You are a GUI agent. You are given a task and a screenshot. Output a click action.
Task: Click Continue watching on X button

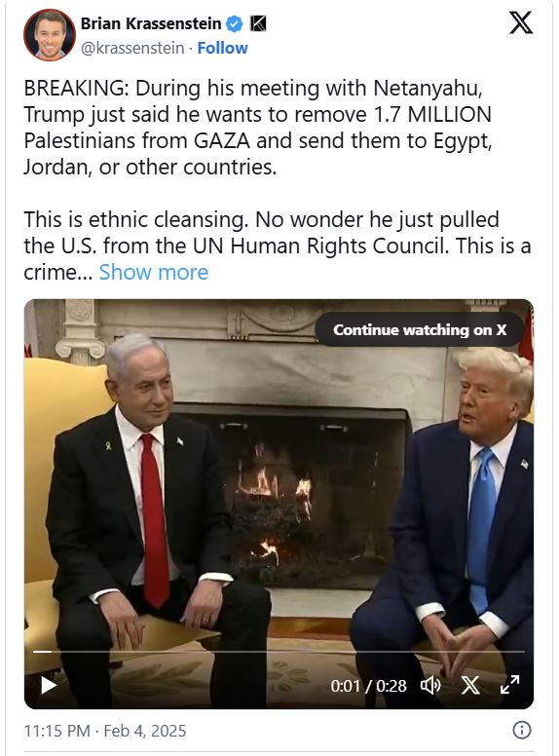[x=419, y=330]
